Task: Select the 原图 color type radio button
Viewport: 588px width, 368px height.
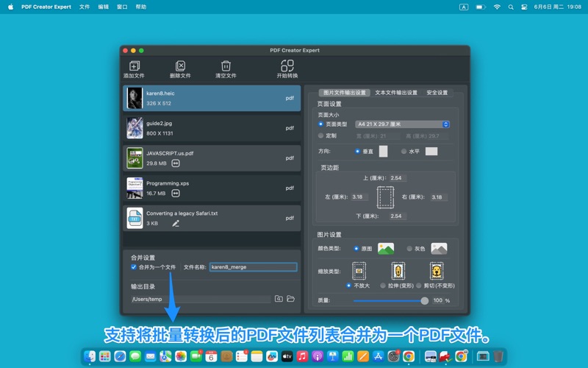Action: (356, 249)
